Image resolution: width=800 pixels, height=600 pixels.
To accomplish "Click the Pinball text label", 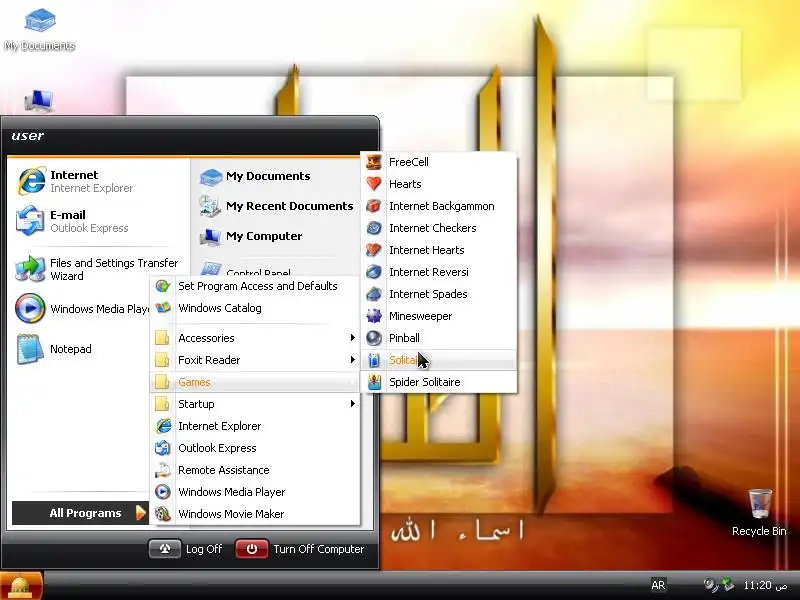I will (x=404, y=338).
